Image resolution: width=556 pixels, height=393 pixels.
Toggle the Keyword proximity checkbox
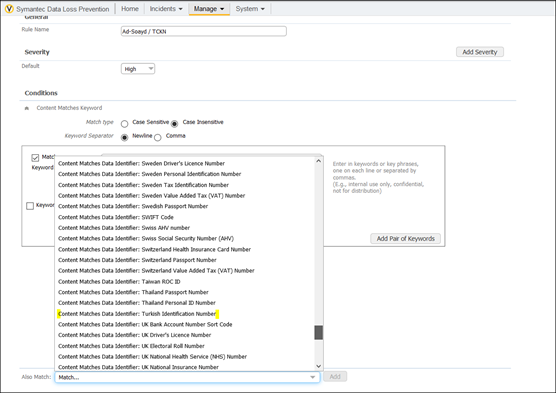coord(30,206)
